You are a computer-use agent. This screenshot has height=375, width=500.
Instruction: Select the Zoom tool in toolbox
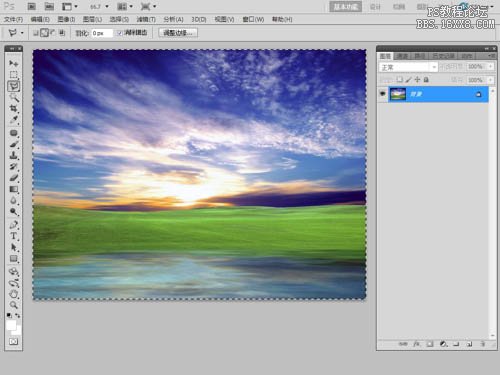pyautogui.click(x=14, y=305)
